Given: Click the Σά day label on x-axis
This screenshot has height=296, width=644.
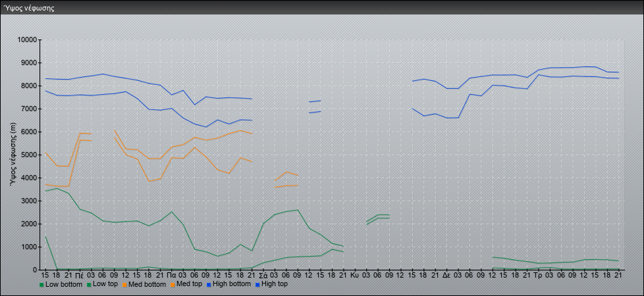Looking at the screenshot, I should tap(263, 275).
